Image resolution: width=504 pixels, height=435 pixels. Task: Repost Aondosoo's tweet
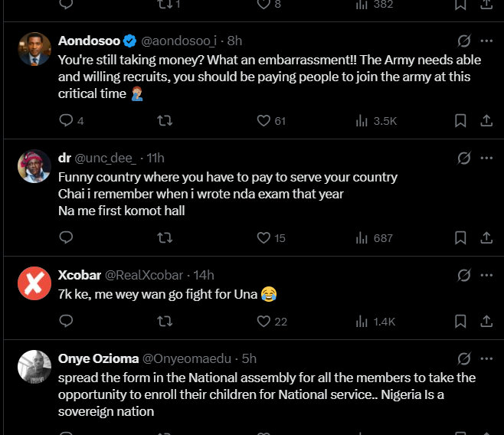click(x=164, y=120)
